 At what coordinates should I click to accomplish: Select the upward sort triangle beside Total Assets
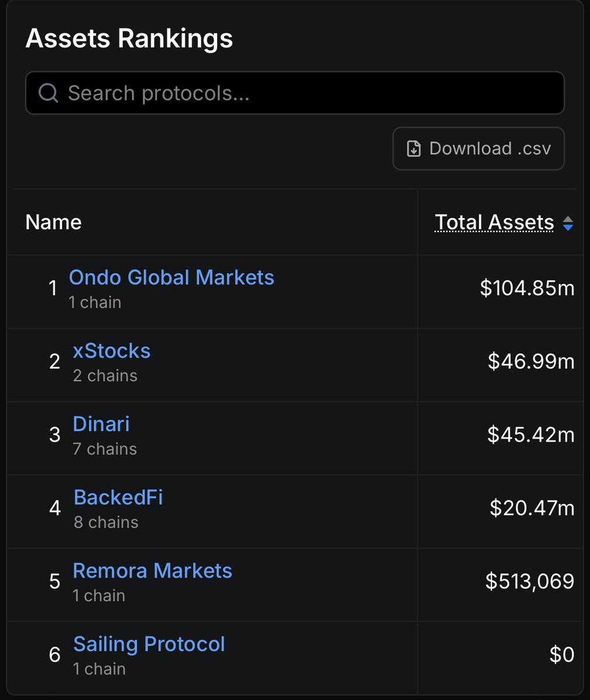pyautogui.click(x=568, y=218)
